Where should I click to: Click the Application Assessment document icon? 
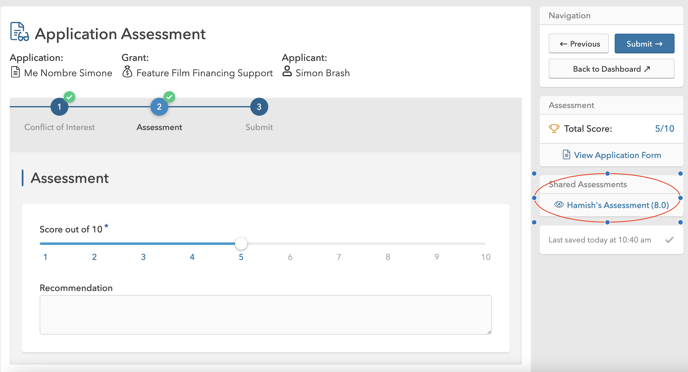coord(19,32)
